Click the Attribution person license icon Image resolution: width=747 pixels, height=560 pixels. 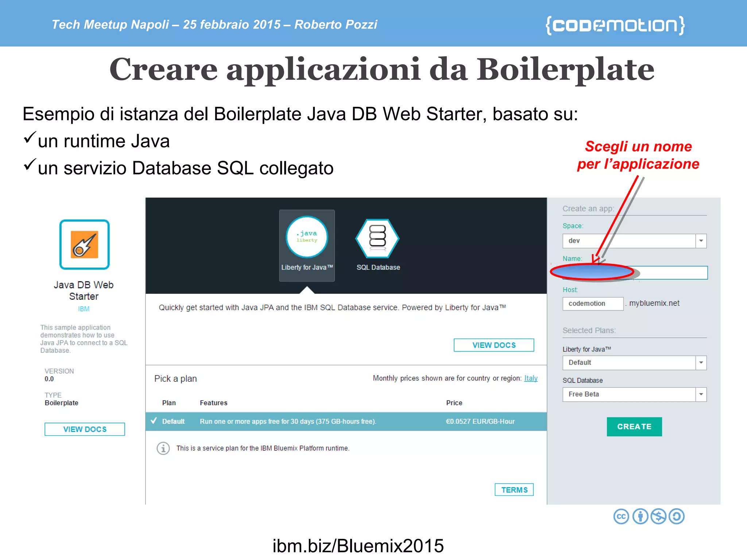click(640, 516)
